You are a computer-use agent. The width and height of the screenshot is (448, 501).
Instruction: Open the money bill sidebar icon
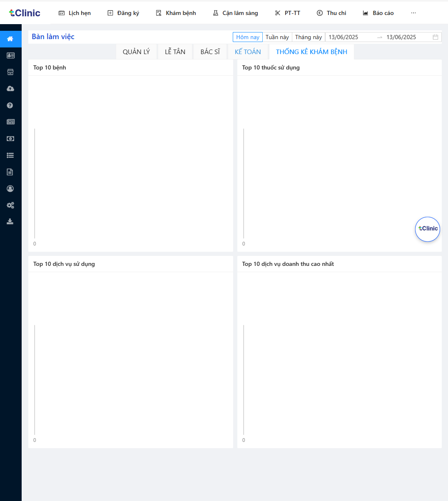10,139
